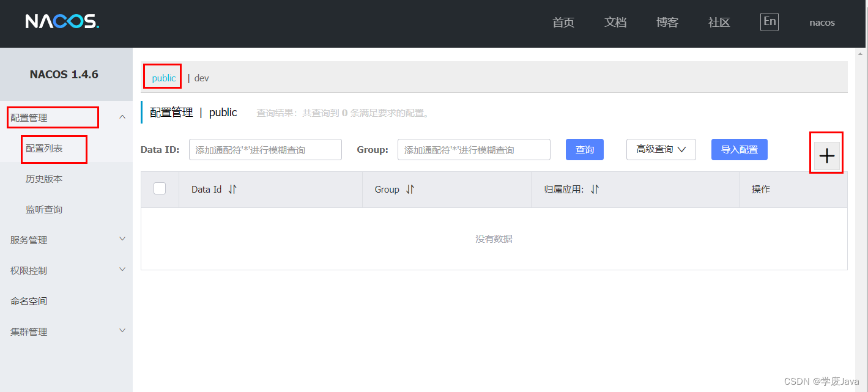This screenshot has width=868, height=392.
Task: Click the + icon to create new configuration
Action: point(826,156)
